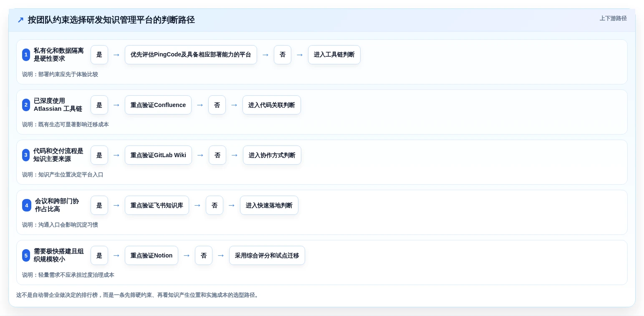Image resolution: width=644 pixels, height=316 pixels.
Task: Click the question 代码和交付流程是知识主要来源
Action: tap(58, 155)
